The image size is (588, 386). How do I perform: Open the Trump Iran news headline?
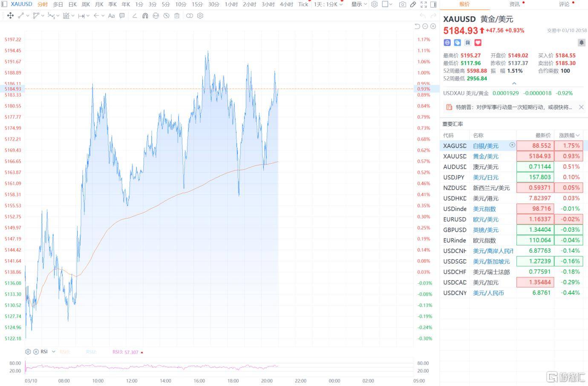coord(513,107)
